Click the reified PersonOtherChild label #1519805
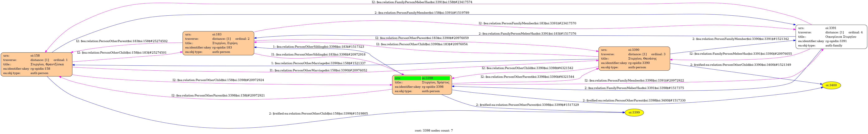Viewport: 868px width, 134px height. click(x=318, y=113)
